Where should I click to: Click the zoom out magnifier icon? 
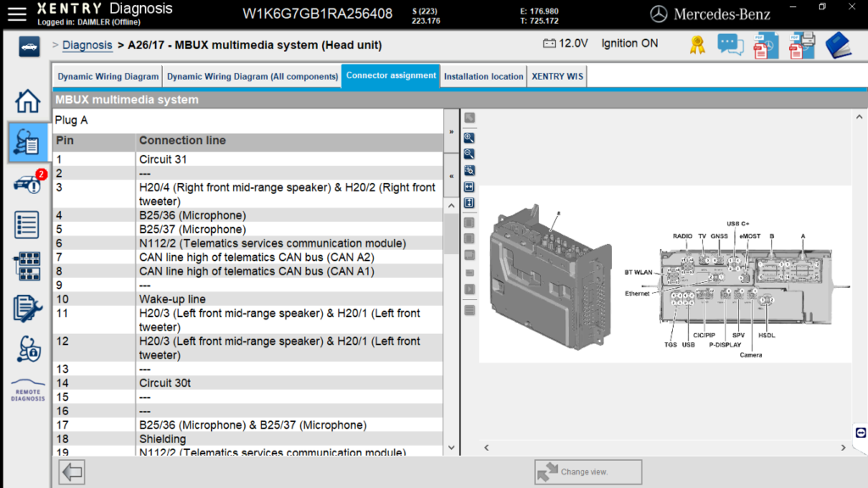469,153
